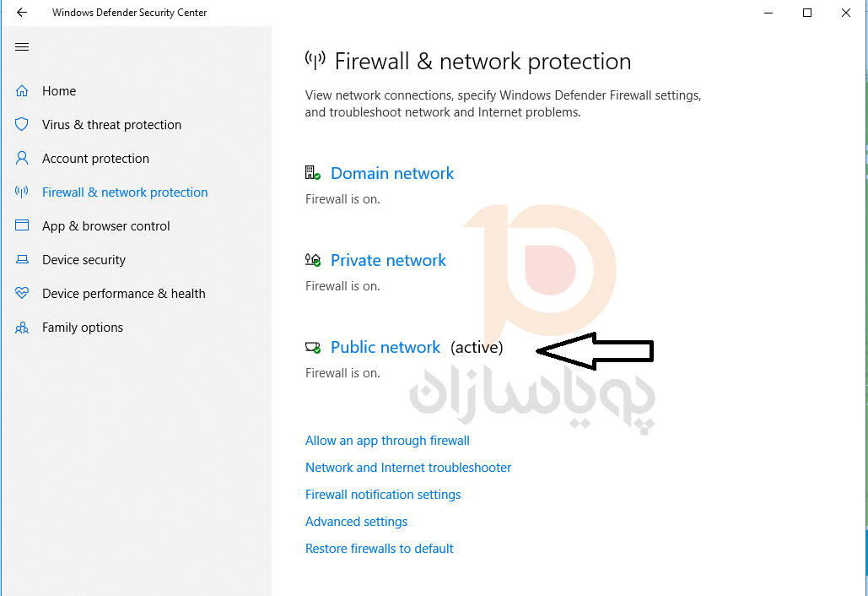868x596 pixels.
Task: Open Firewall notification settings
Action: [383, 495]
